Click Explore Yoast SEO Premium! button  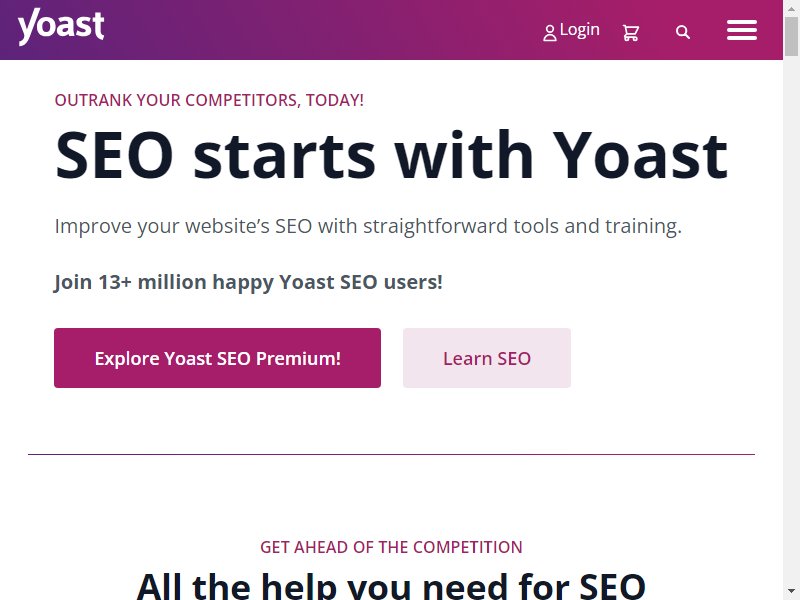(x=217, y=358)
